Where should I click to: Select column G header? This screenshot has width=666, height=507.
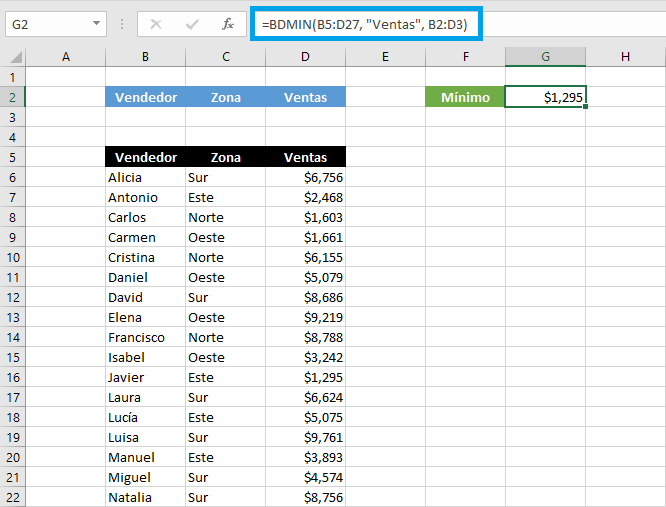click(x=545, y=57)
